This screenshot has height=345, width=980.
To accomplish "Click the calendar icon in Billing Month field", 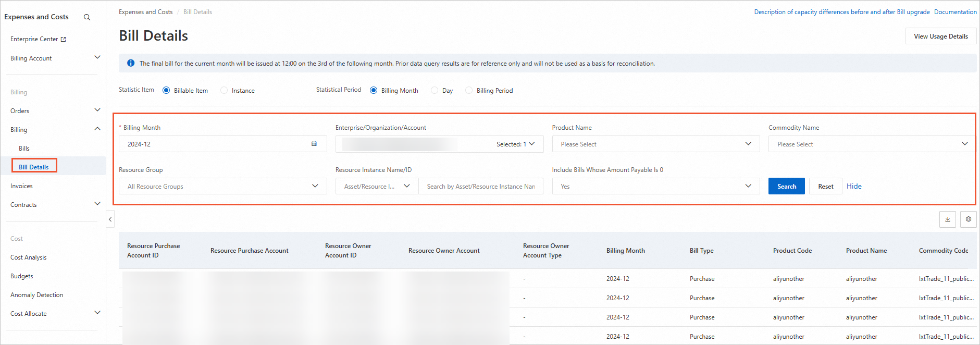I will pos(314,144).
